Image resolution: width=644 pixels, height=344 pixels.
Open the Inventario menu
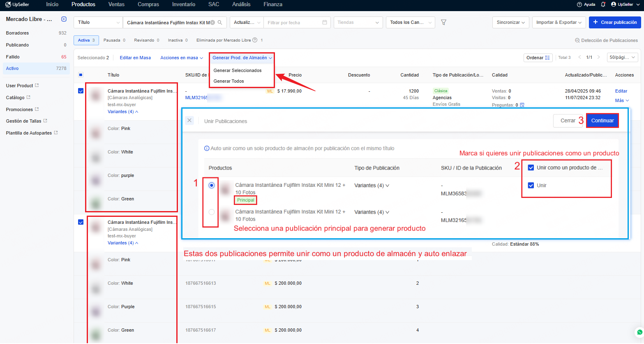[184, 5]
